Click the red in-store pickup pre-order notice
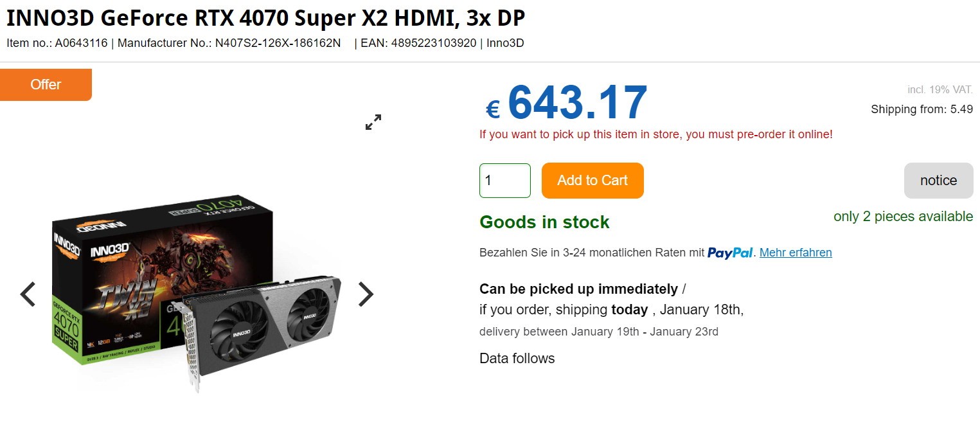Screen dimensions: 980x448 (656, 134)
